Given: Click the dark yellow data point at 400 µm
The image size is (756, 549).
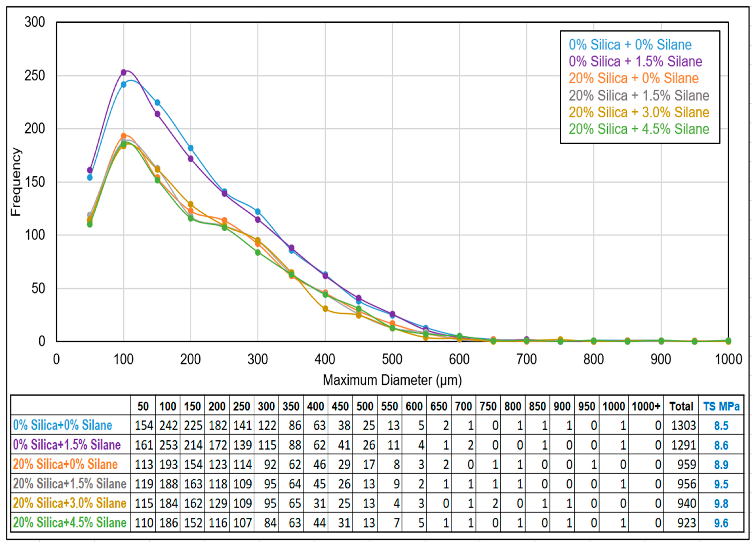Looking at the screenshot, I should point(325,309).
